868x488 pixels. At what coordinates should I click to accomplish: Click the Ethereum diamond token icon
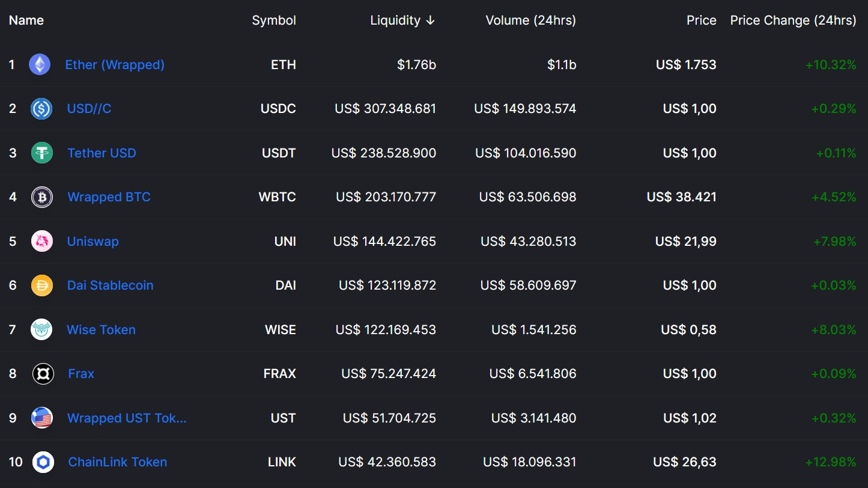click(x=40, y=64)
